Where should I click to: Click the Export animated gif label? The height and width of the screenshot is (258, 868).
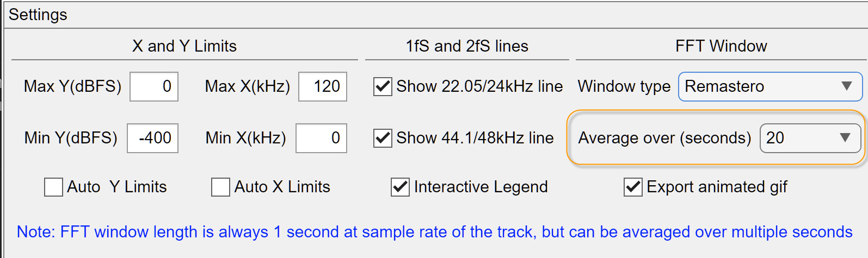(717, 187)
